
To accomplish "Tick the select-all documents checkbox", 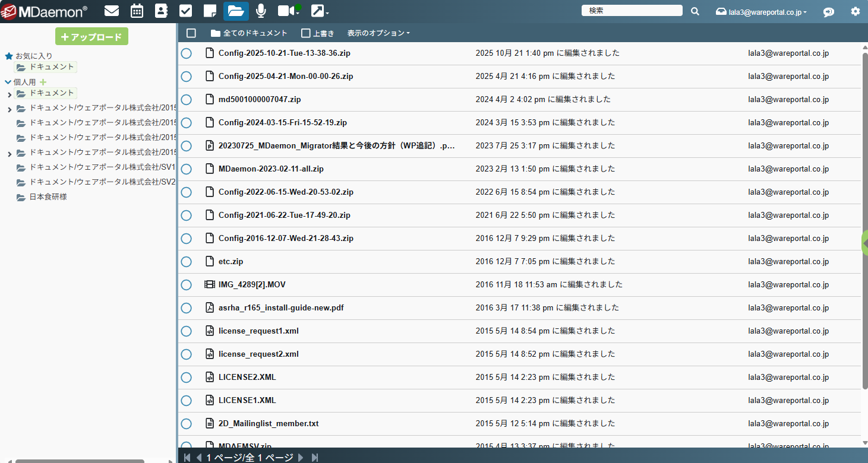I will coord(191,33).
